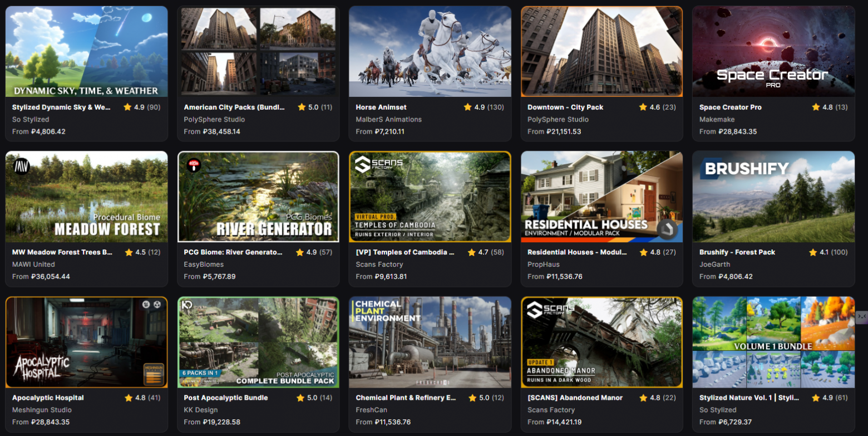Open the Space Creator Pro thumbnail
The width and height of the screenshot is (868, 436).
(773, 51)
